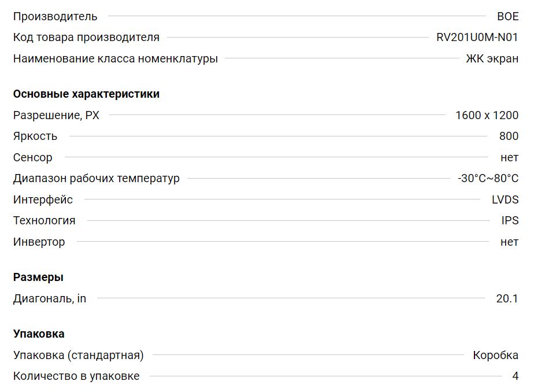The image size is (560, 392).
Task: Select the -30°C~80°C temperature range
Action: tap(488, 178)
